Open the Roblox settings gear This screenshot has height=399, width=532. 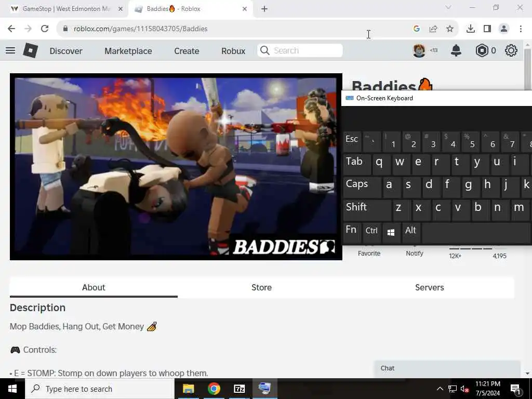511,50
